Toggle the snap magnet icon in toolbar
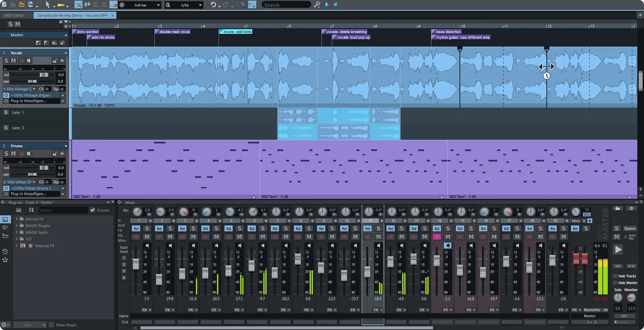 (x=113, y=5)
